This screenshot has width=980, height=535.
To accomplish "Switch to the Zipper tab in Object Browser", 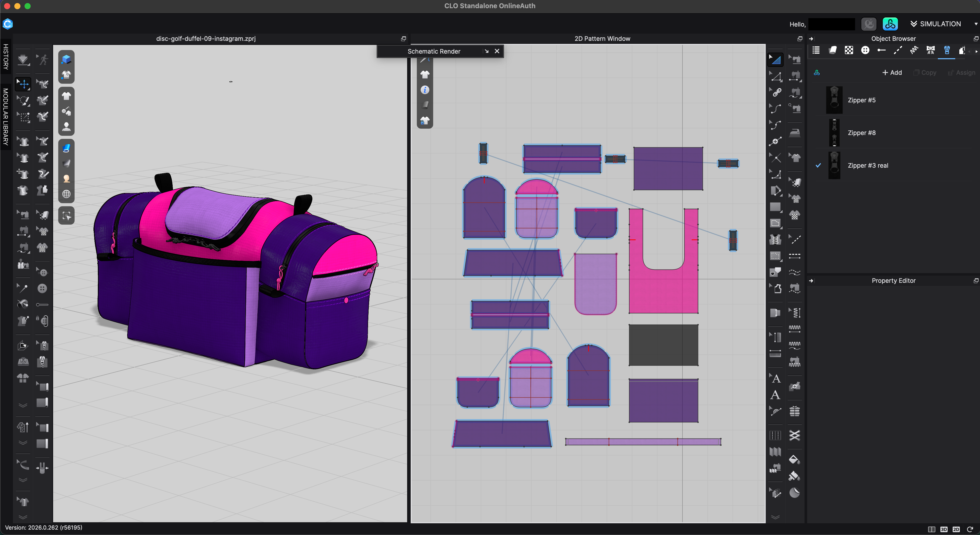I will 947,50.
